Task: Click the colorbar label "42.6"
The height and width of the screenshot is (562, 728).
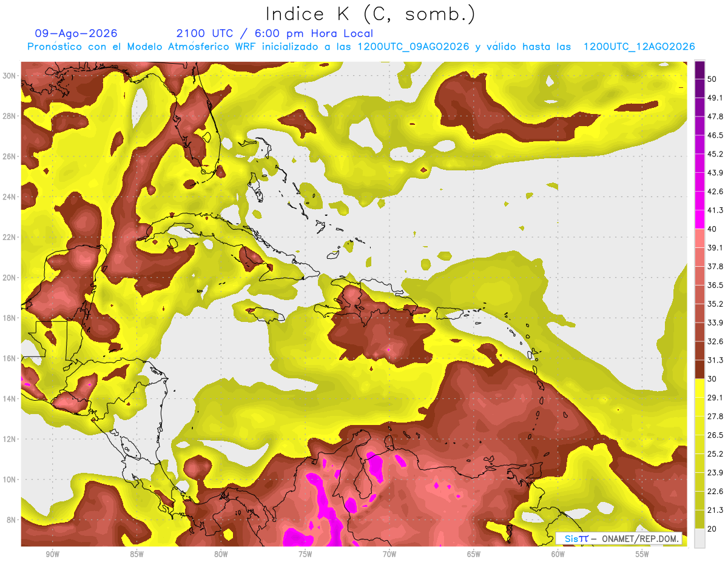Action: tap(715, 192)
